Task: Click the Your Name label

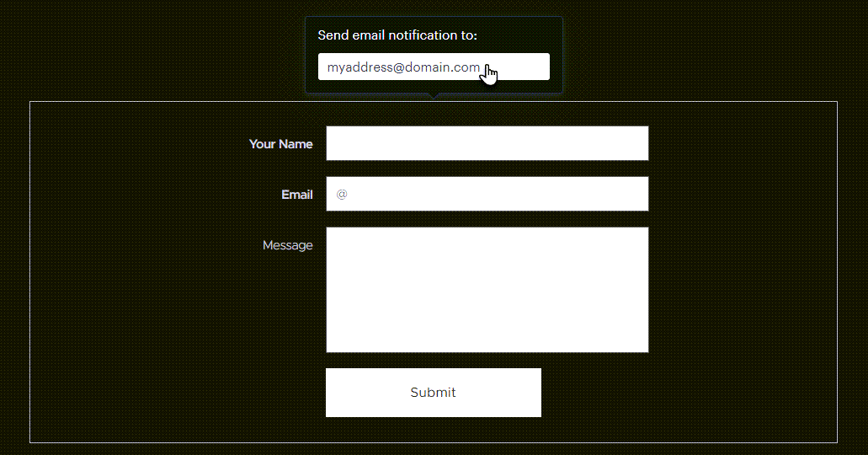Action: pos(280,144)
